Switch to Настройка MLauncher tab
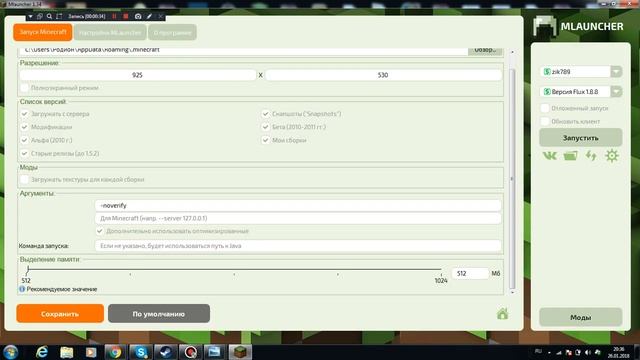 click(x=110, y=32)
